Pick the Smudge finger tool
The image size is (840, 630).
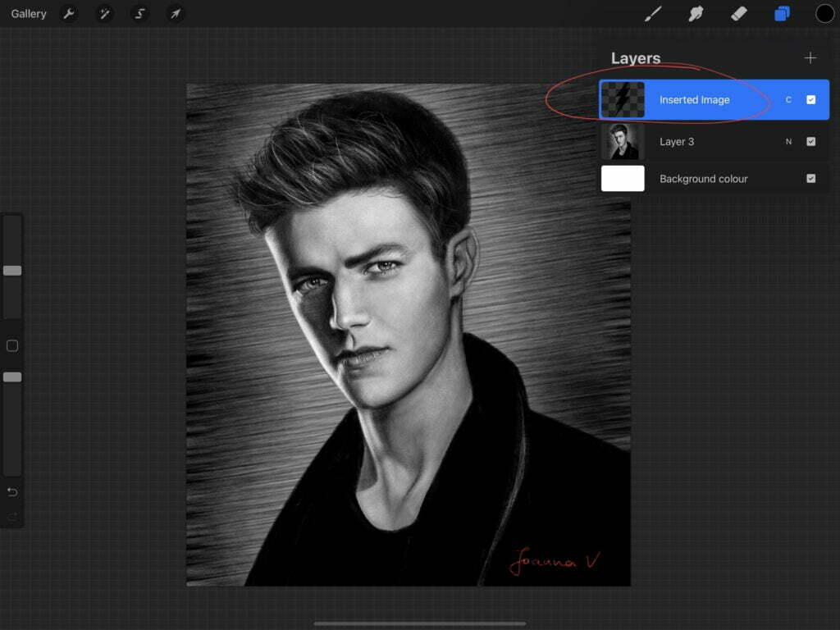pyautogui.click(x=696, y=14)
